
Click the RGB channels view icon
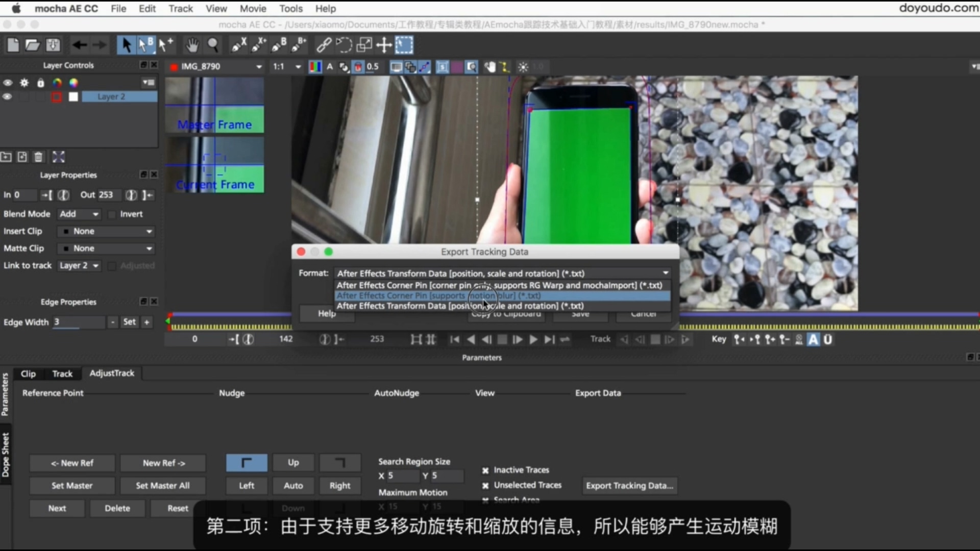point(315,67)
